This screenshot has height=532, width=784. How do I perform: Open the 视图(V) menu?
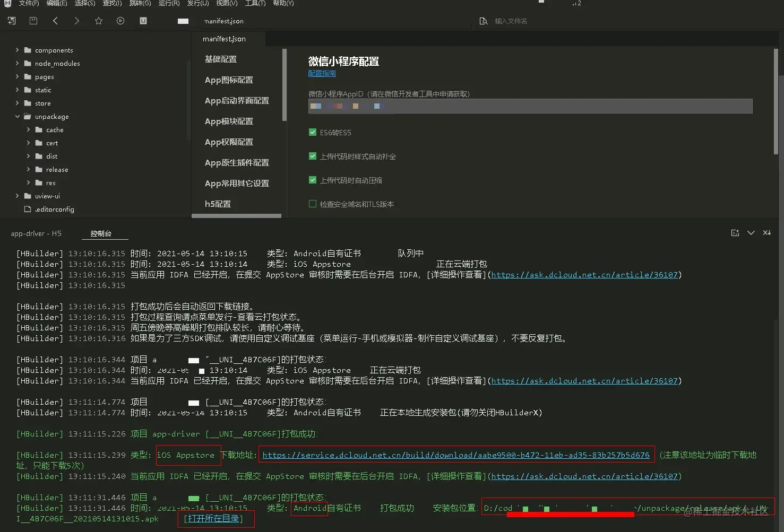point(227,3)
